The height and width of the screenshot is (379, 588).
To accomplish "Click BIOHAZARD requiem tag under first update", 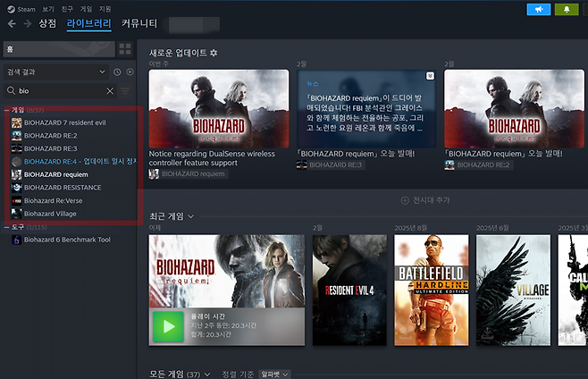I will pyautogui.click(x=189, y=173).
